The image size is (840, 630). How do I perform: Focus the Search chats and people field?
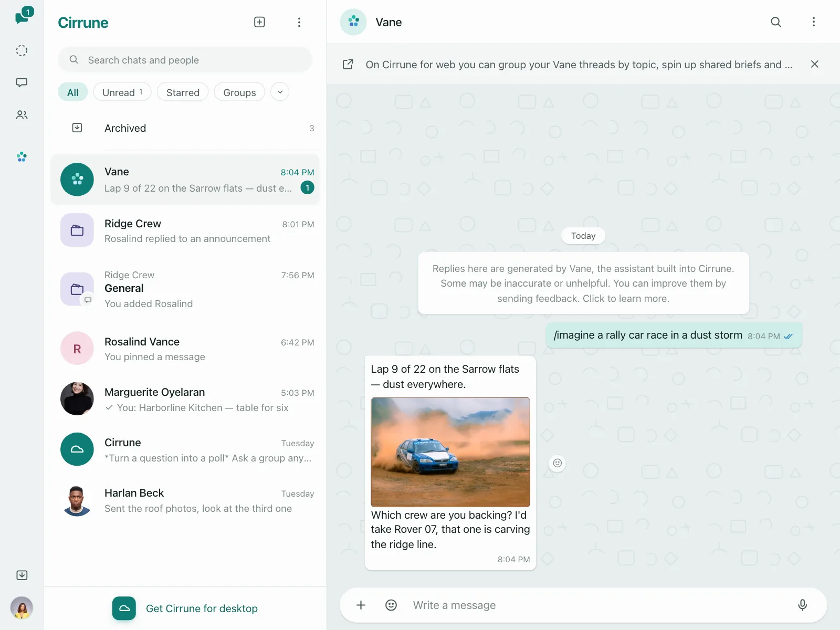point(185,60)
